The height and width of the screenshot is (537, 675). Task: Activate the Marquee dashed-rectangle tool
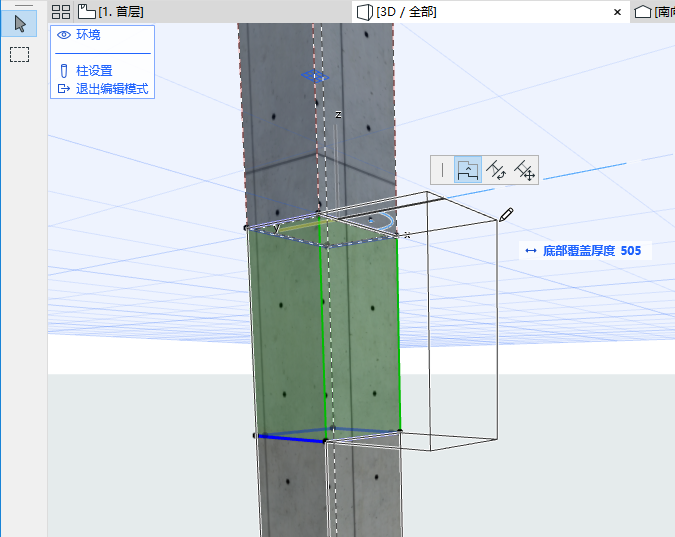point(19,54)
